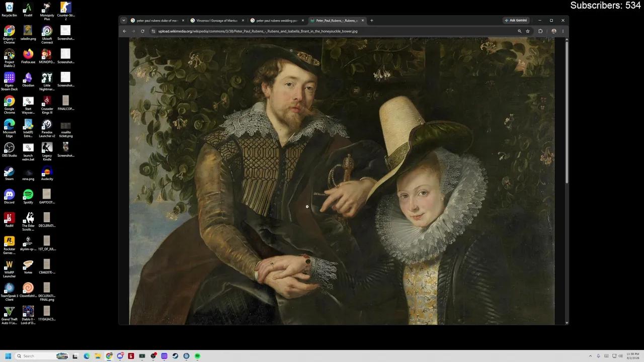The image size is (644, 362).
Task: Open the rosalita ticket.png desktop file
Action: (65, 128)
